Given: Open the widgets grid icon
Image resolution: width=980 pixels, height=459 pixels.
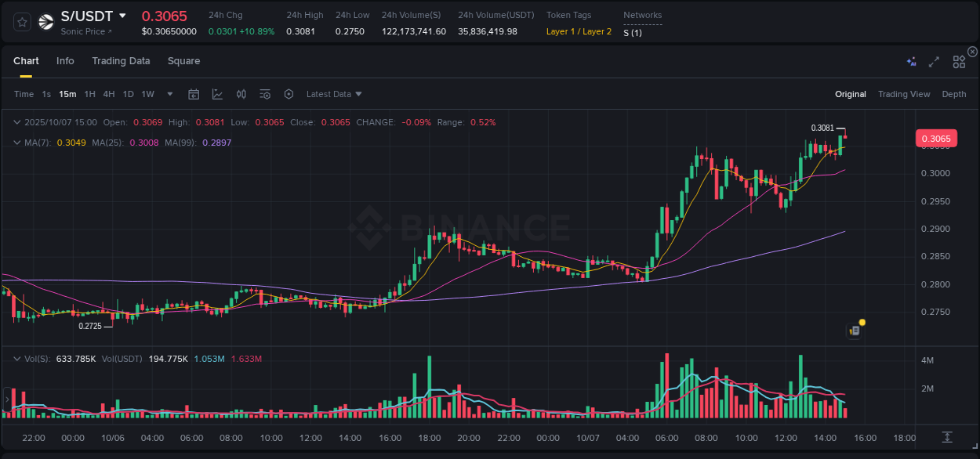Looking at the screenshot, I should click(958, 60).
